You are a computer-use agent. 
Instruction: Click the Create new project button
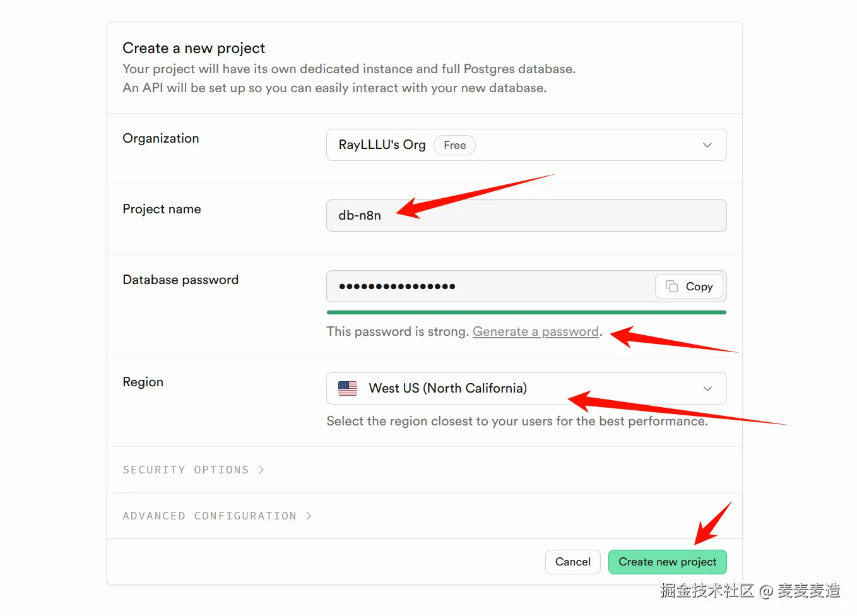point(667,562)
